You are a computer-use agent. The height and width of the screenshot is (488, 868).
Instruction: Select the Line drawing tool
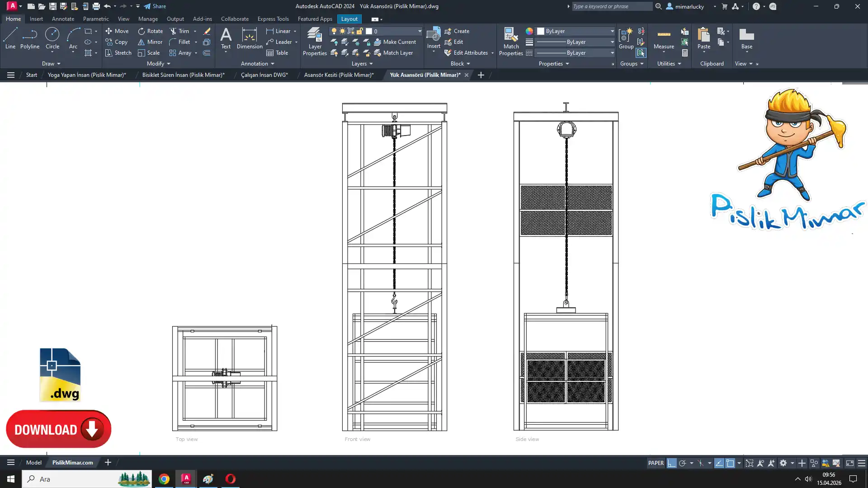pos(10,38)
